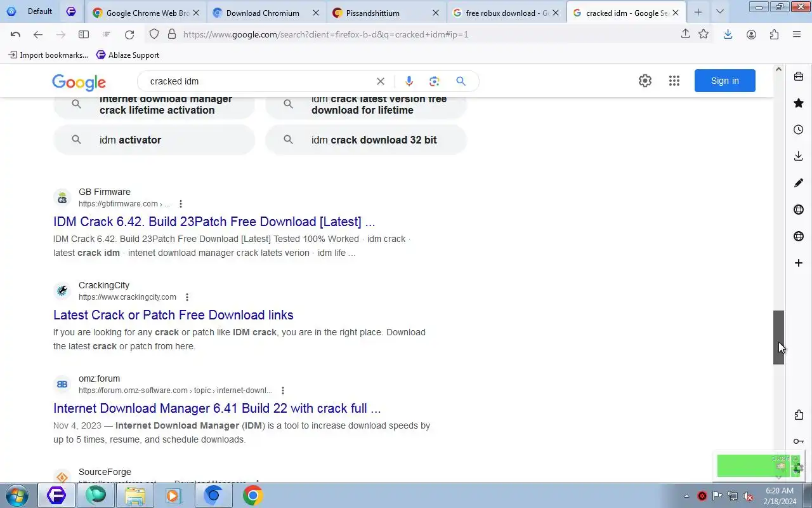The width and height of the screenshot is (812, 508).
Task: Close the Download Chromium tab
Action: coord(315,13)
